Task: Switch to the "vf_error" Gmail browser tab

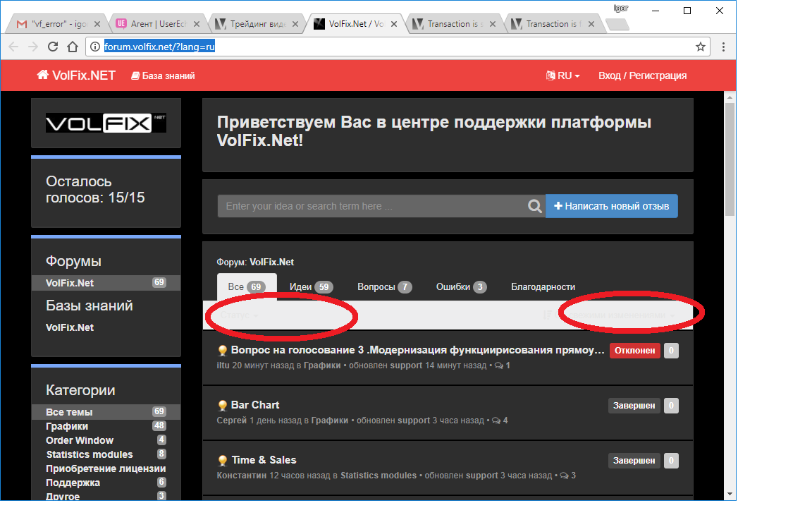Action: pos(57,24)
